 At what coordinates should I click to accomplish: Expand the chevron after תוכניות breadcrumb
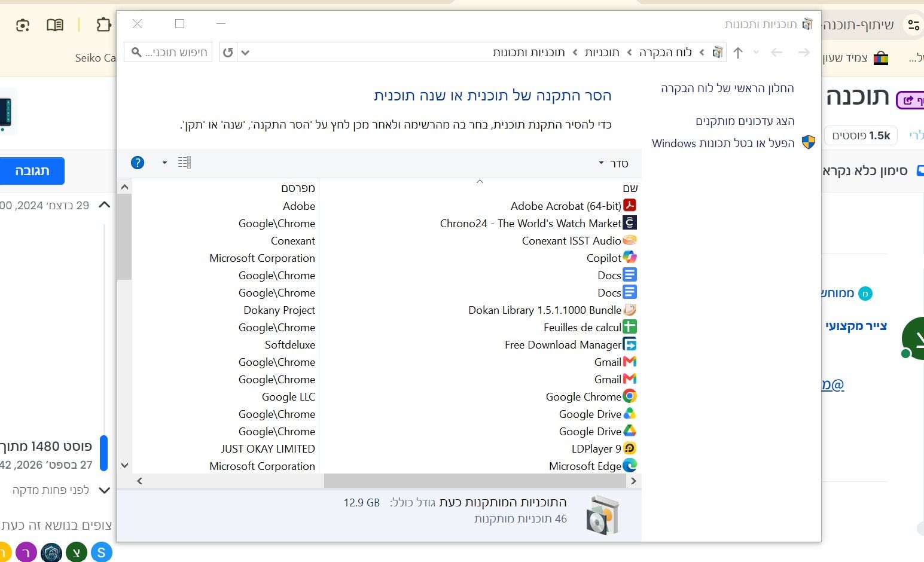(575, 53)
